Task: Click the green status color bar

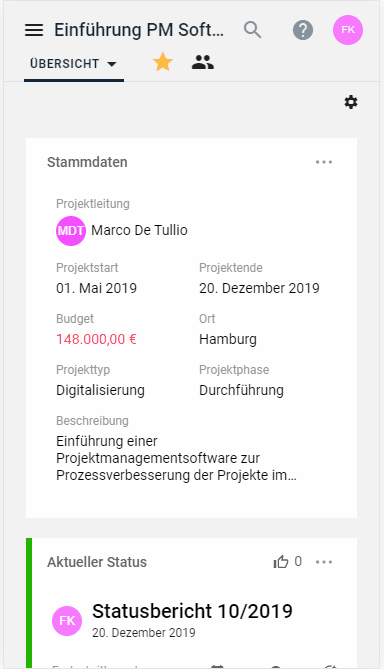Action: point(29,602)
